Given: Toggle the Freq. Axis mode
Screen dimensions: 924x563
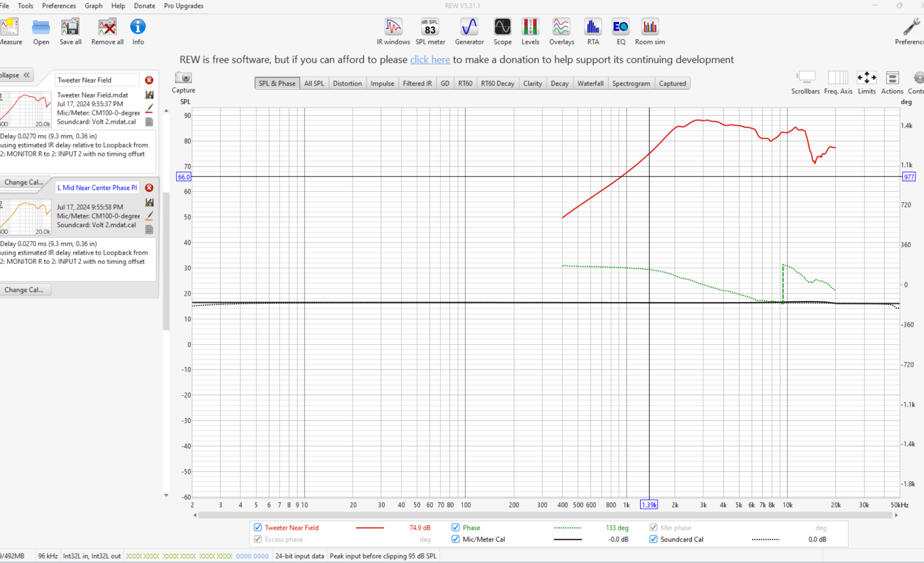Looking at the screenshot, I should 838,82.
